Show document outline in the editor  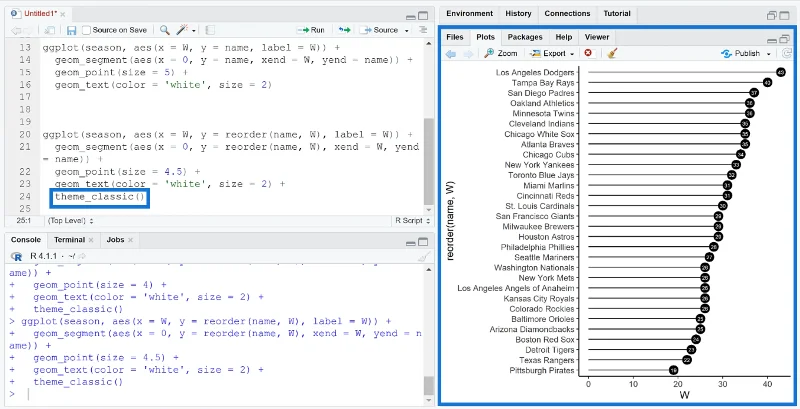422,30
